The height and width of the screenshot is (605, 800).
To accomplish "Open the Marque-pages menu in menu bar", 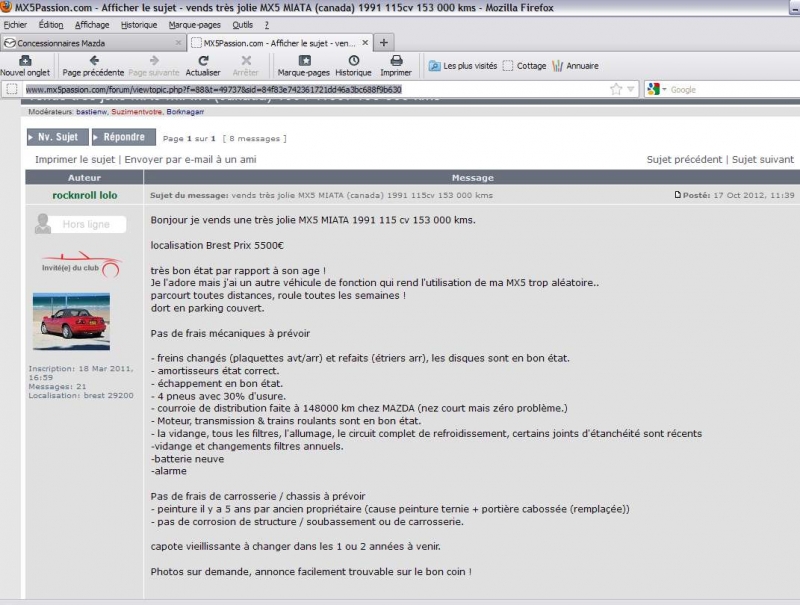I will click(x=194, y=24).
